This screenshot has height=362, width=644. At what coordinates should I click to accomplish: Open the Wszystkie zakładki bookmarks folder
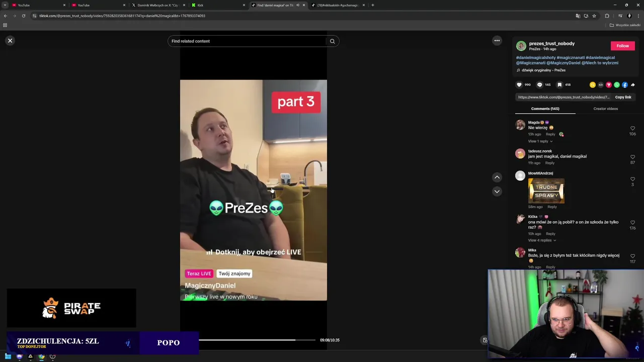coord(625,25)
